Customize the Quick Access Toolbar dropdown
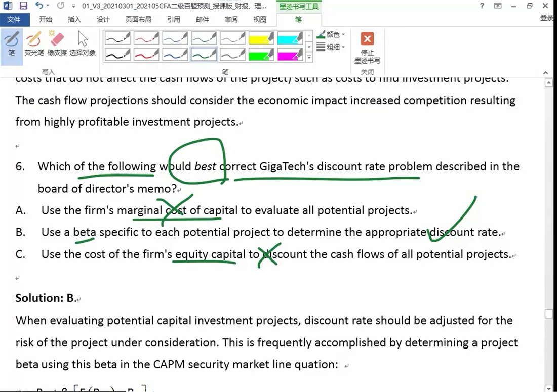The width and height of the screenshot is (557, 392). (73, 6)
